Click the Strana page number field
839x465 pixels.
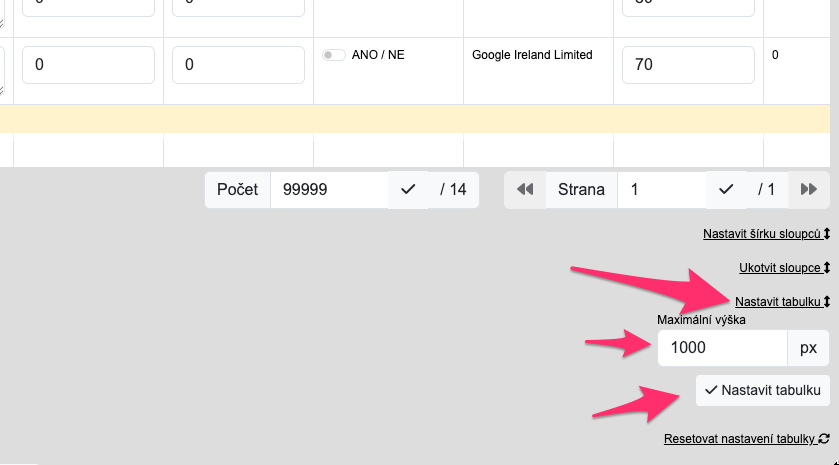coord(661,189)
